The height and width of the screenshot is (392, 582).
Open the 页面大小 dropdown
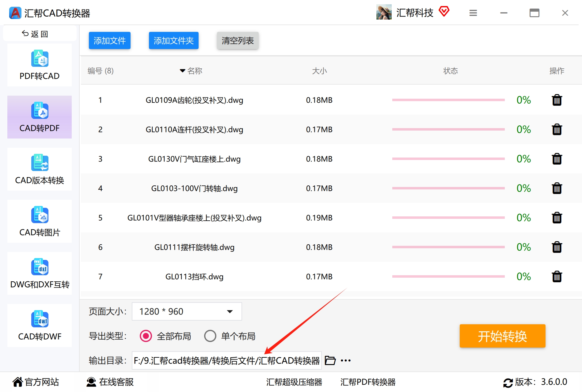point(187,311)
